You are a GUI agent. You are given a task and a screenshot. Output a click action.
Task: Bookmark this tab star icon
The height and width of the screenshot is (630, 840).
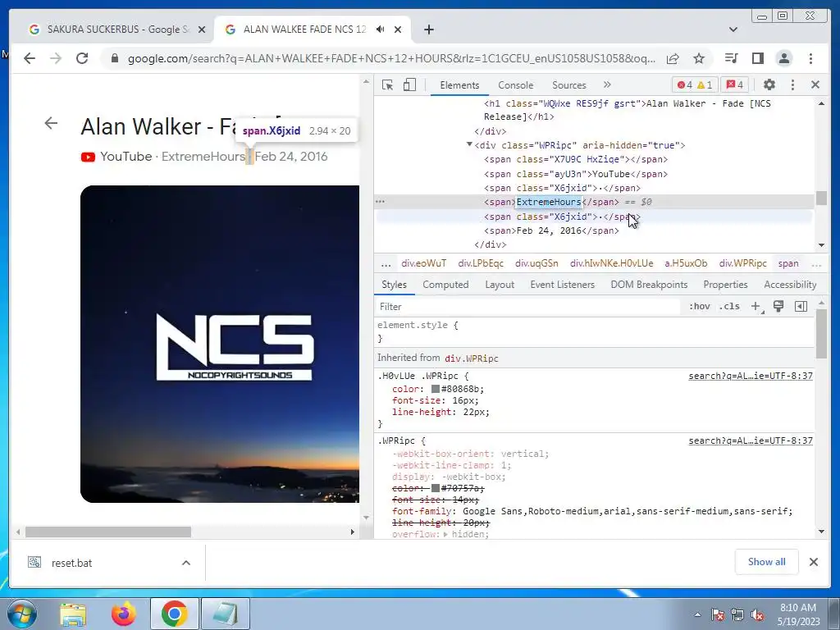699,58
